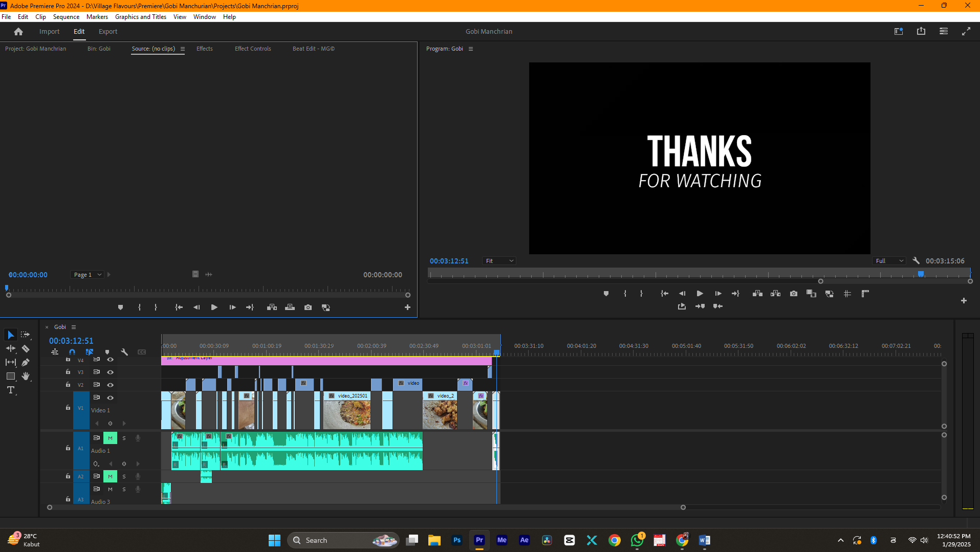The height and width of the screenshot is (552, 980).
Task: Unmute the A2 track
Action: tap(110, 476)
